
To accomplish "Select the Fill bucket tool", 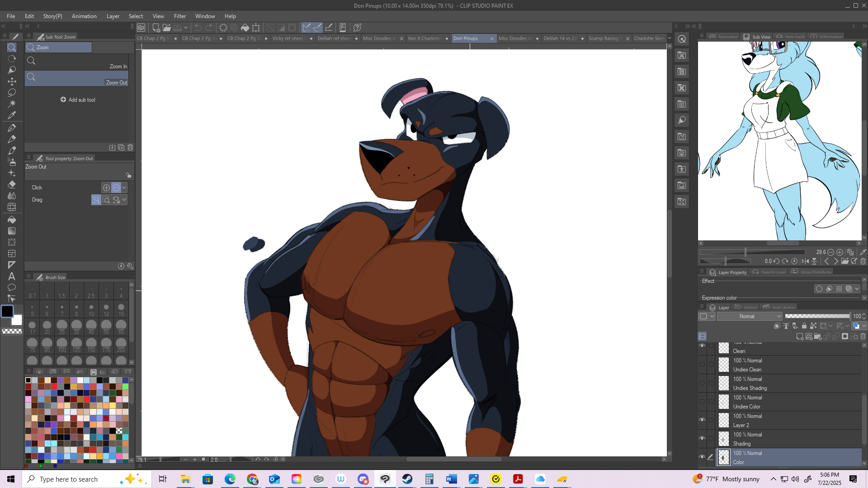I will 12,220.
